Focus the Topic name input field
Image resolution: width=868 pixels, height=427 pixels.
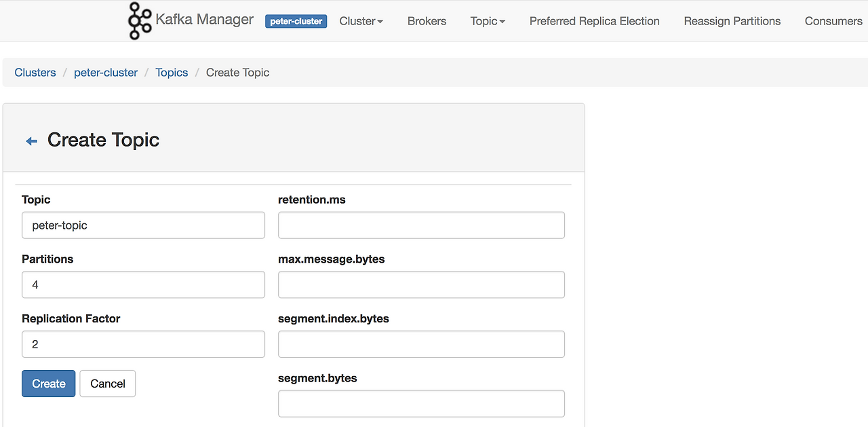pos(143,225)
